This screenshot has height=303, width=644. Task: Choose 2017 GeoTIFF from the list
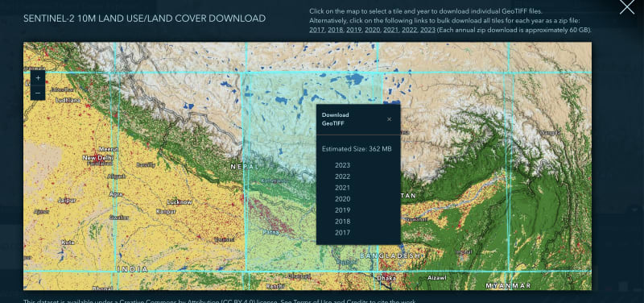(x=343, y=233)
